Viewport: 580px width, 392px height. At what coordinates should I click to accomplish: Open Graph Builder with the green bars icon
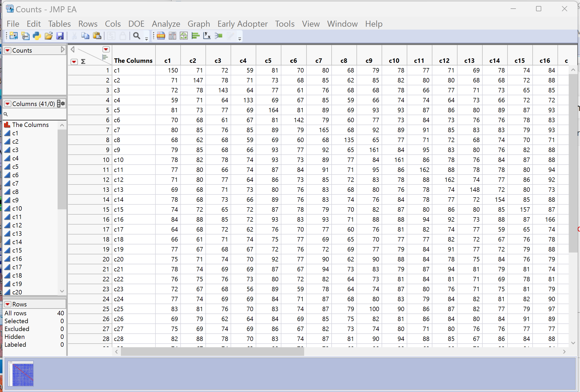[x=196, y=36]
